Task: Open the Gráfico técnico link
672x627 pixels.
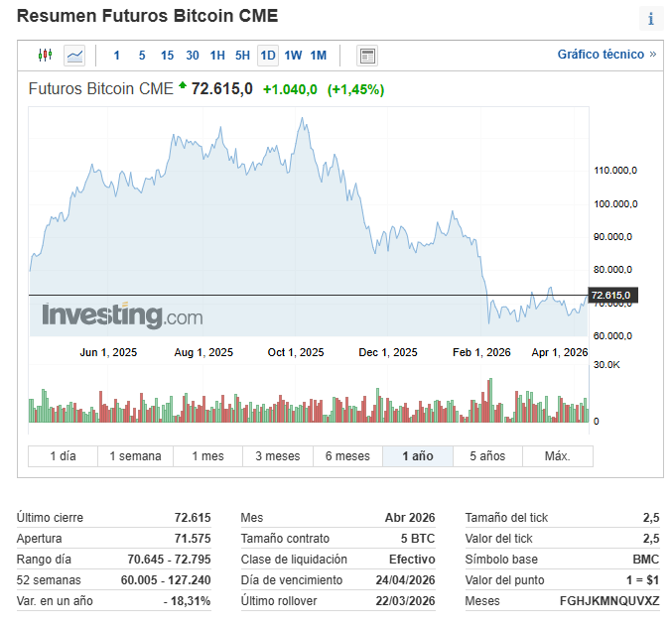Action: (606, 55)
